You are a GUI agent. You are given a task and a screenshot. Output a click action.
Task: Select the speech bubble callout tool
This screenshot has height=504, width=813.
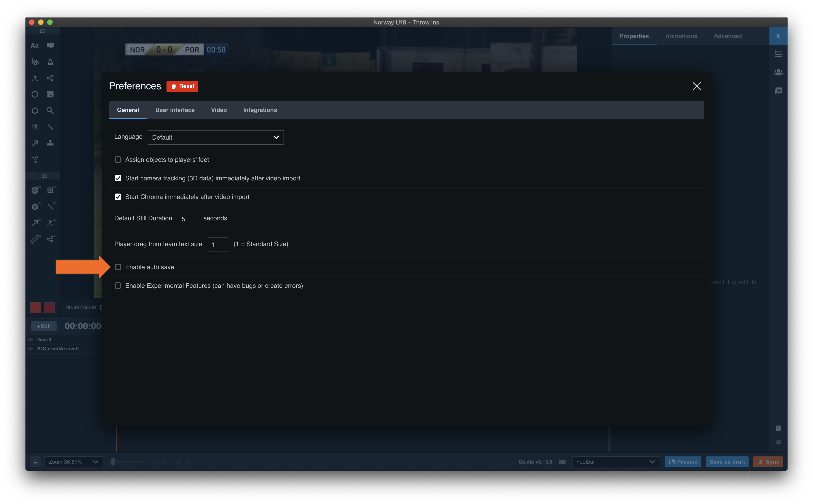tap(50, 46)
